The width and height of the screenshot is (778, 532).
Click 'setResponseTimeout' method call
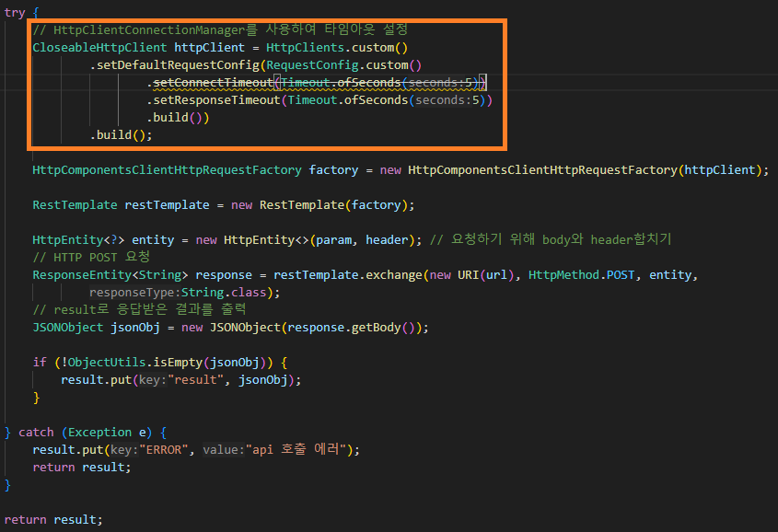coord(217,100)
